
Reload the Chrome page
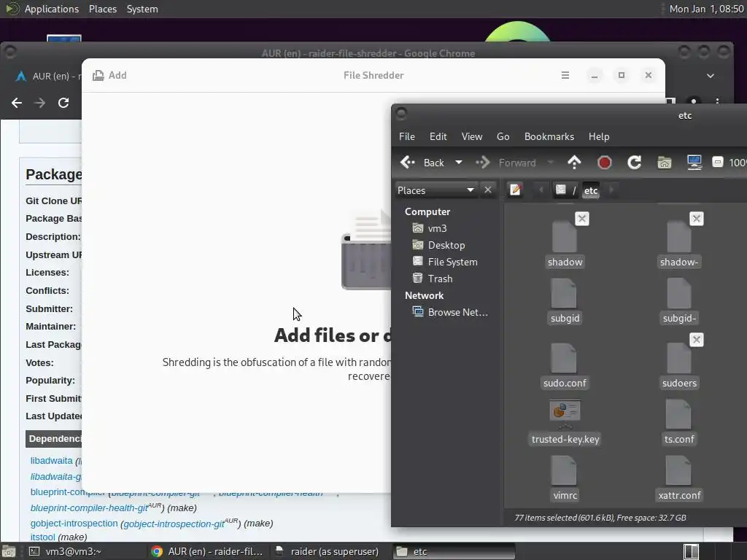63,103
